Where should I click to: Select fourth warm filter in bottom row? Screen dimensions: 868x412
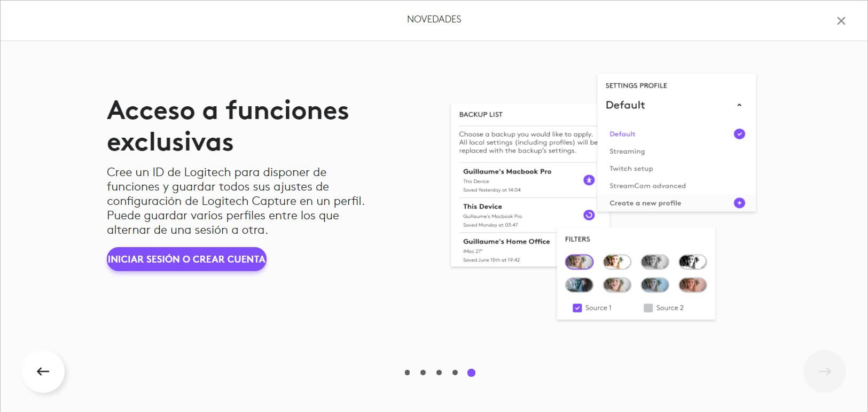point(693,285)
